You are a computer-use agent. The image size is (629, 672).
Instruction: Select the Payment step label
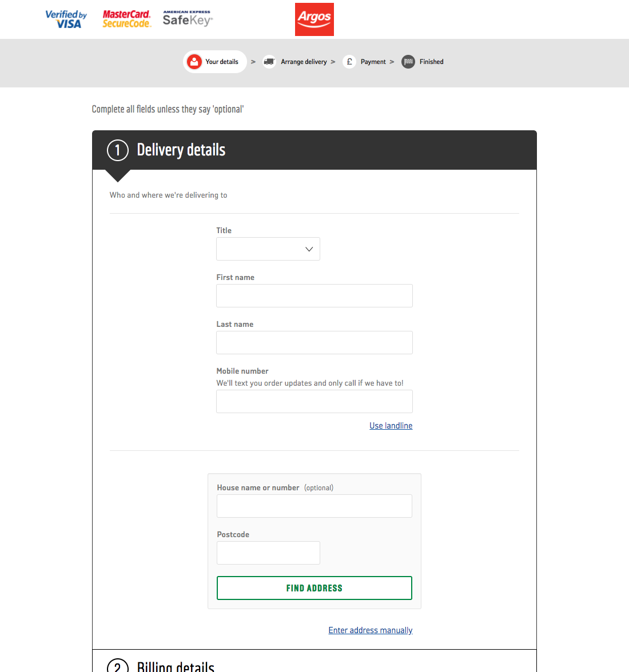click(x=373, y=62)
